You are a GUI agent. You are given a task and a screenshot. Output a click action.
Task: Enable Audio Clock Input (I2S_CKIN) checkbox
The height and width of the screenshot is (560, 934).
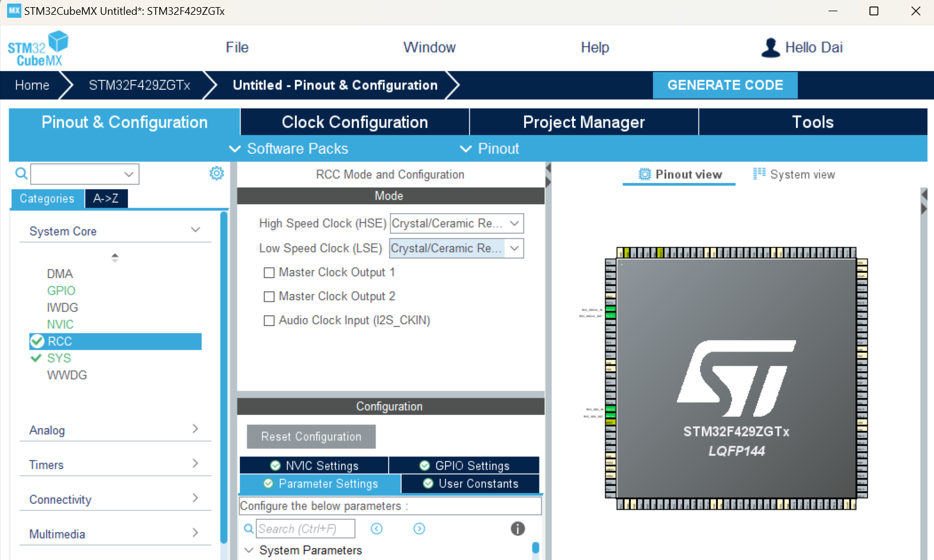click(269, 320)
